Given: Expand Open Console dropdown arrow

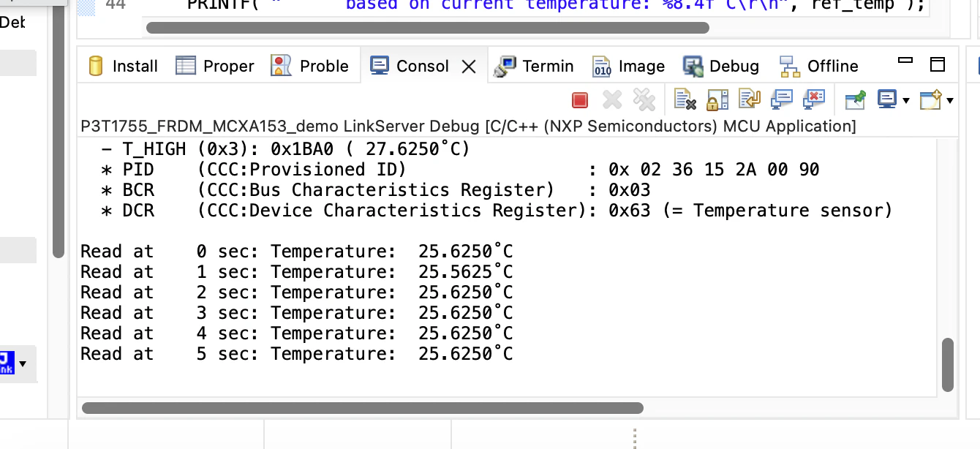Looking at the screenshot, I should (x=949, y=101).
